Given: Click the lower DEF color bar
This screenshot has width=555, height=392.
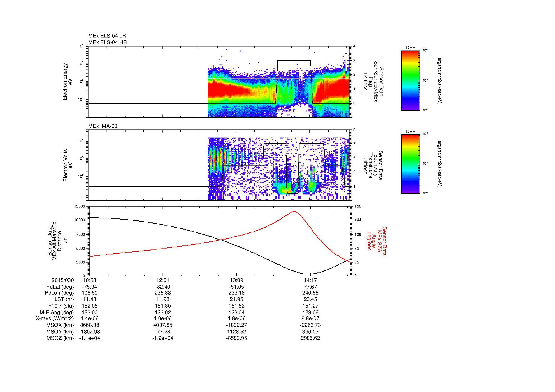Looking at the screenshot, I should [410, 164].
